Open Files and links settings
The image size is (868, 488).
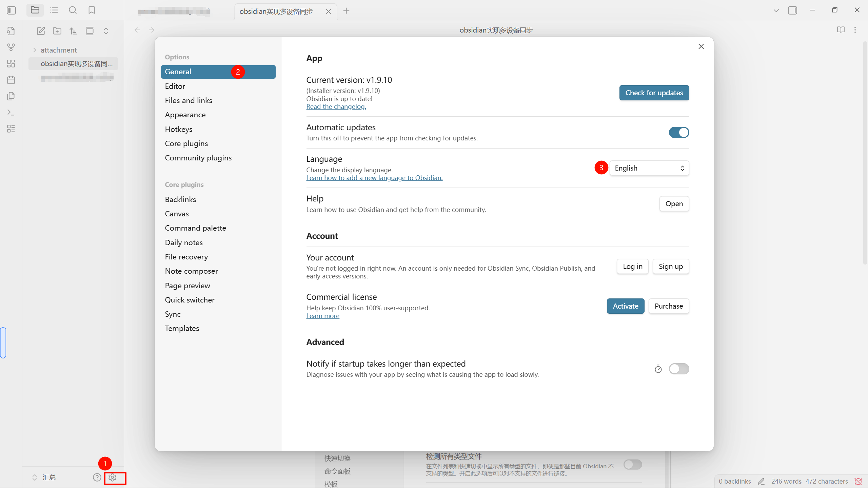pyautogui.click(x=218, y=100)
